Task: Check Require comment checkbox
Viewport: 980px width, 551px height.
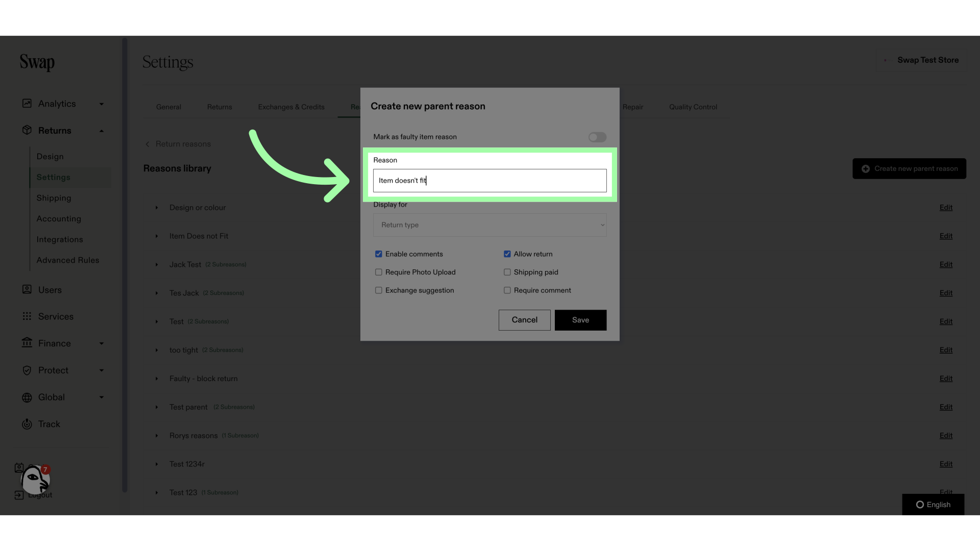Action: pyautogui.click(x=507, y=290)
